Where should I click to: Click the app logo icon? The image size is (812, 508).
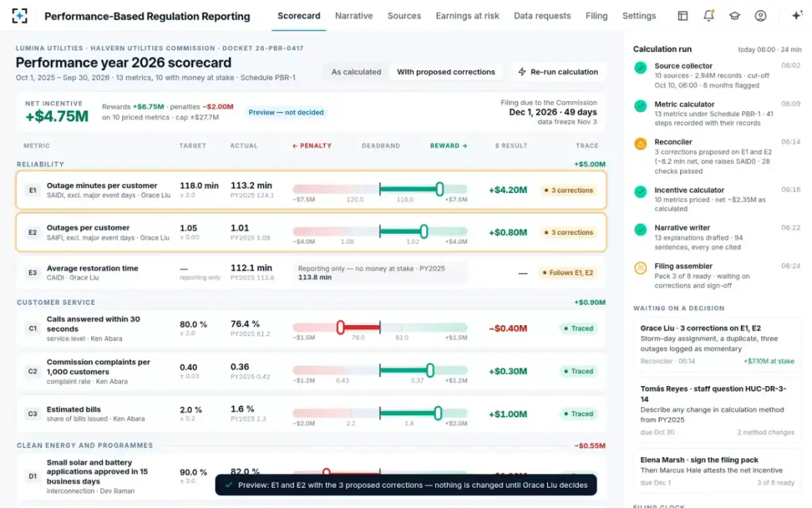point(20,16)
